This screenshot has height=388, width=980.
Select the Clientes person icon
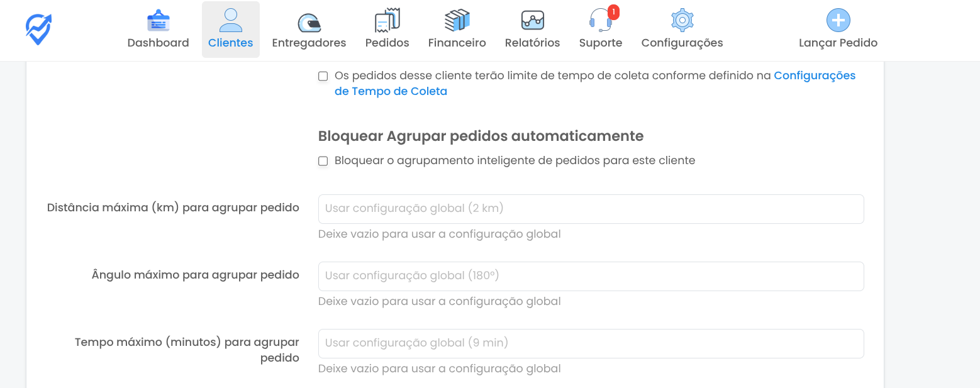click(x=230, y=21)
